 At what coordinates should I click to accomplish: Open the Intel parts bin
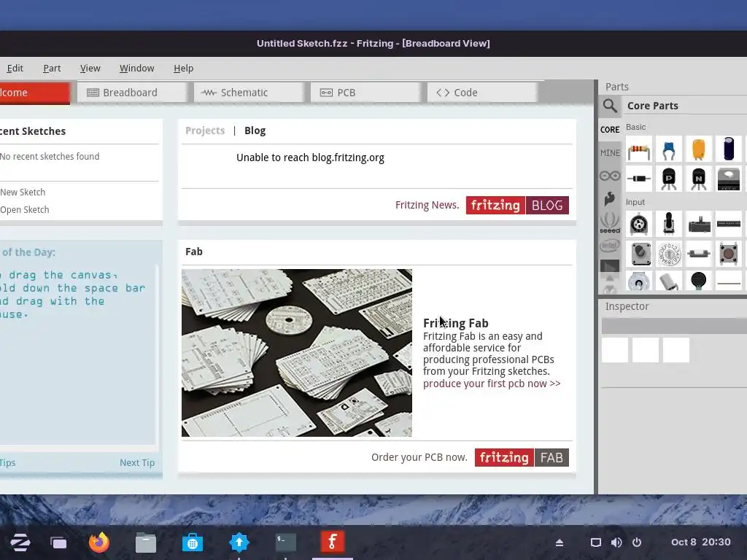coord(610,246)
